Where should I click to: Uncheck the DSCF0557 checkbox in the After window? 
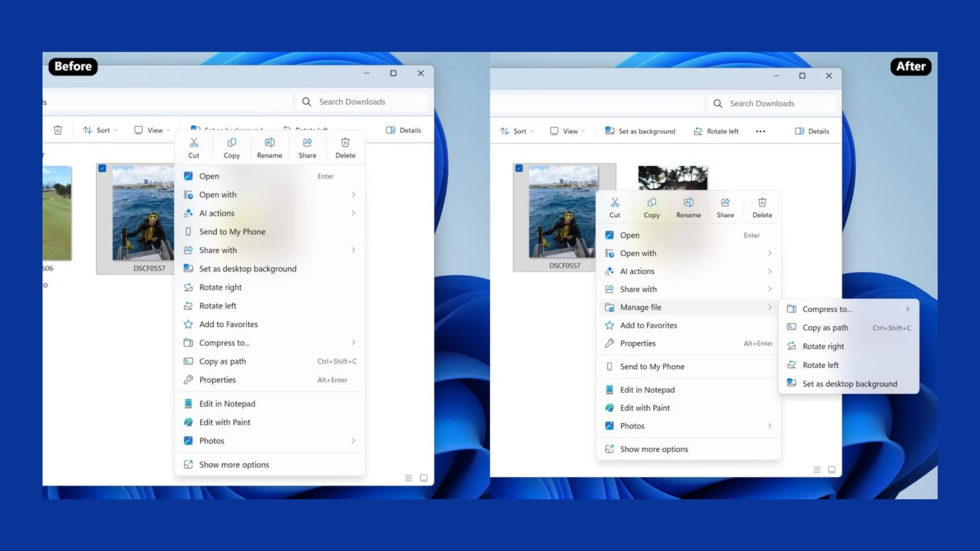(x=519, y=168)
